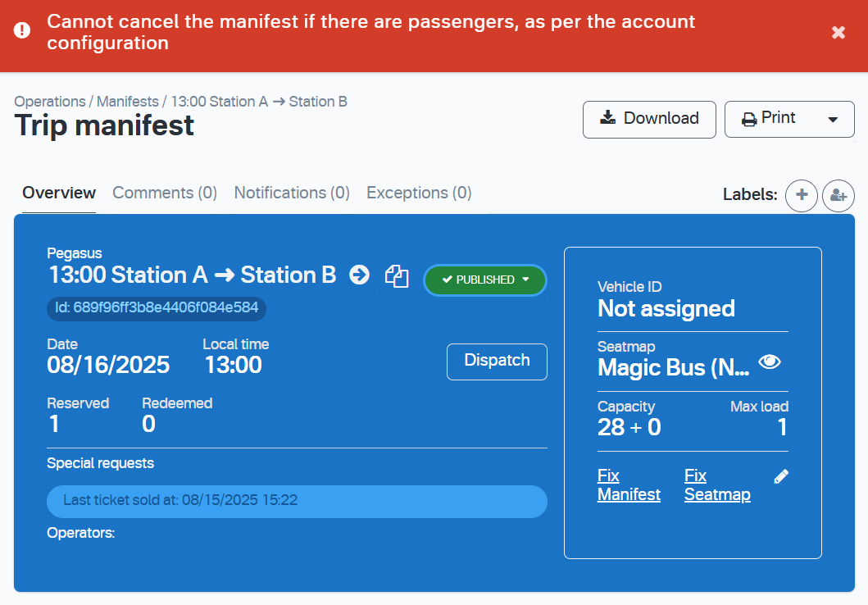Open the Exceptions (0) tab
Image resolution: width=868 pixels, height=605 pixels.
click(x=419, y=193)
